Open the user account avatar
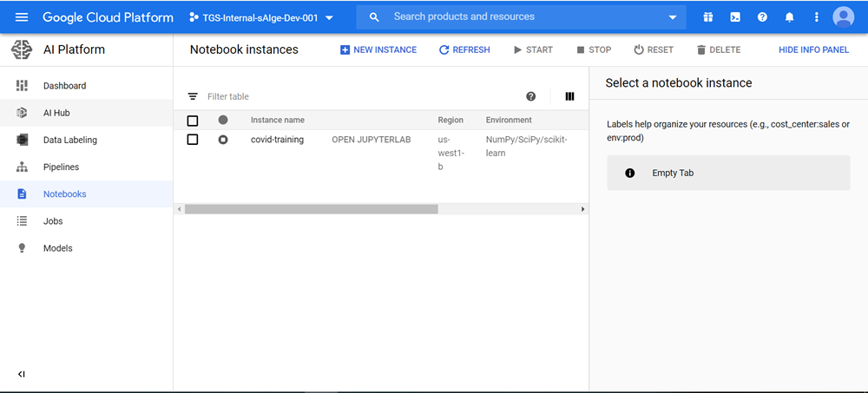Image resolution: width=868 pixels, height=393 pixels. 843,17
